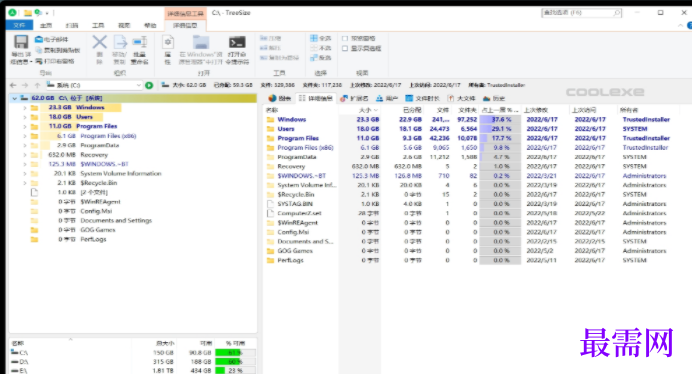Switch to the Chart (图表) view tab
The image size is (692, 374).
[280, 98]
